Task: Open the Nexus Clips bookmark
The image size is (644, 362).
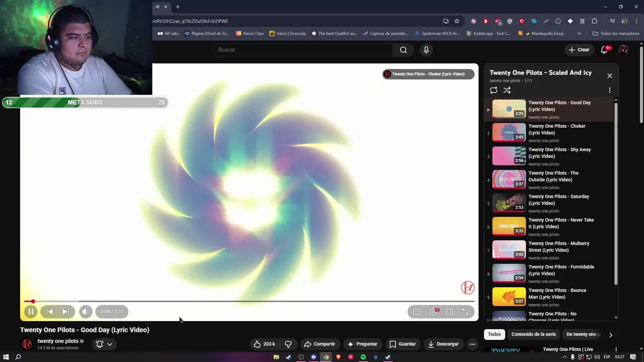Action: [250, 34]
